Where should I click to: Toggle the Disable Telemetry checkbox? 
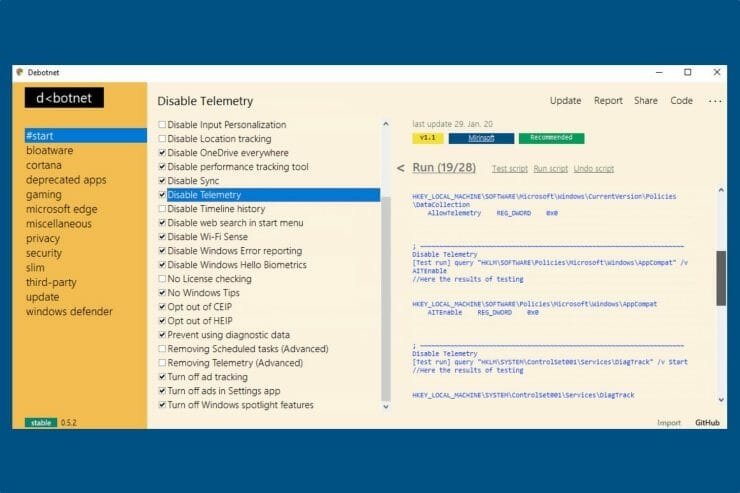tap(162, 194)
